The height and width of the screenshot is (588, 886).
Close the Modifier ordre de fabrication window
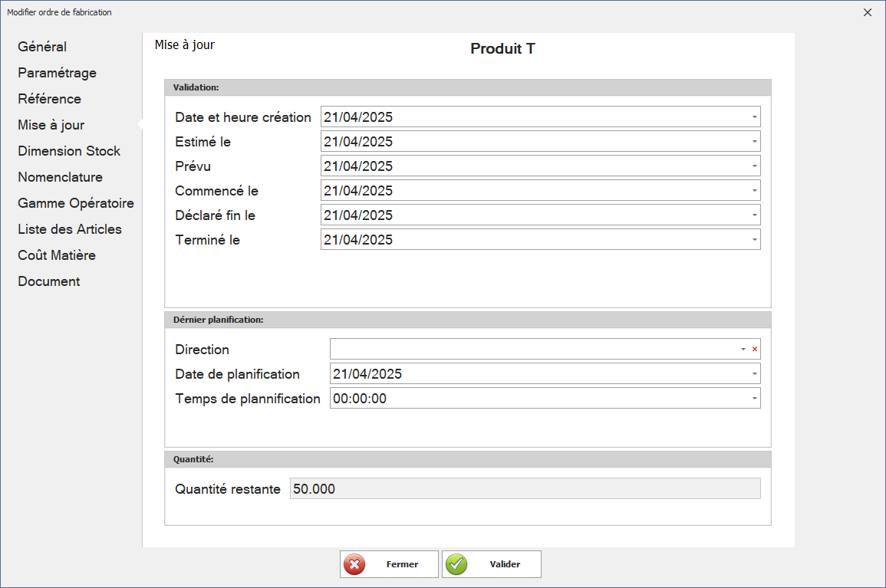point(868,12)
